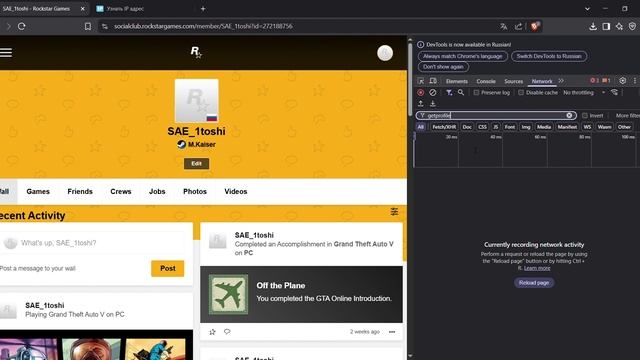Open the Friends profile tab
Screen dimensions: 640x360
(x=80, y=191)
